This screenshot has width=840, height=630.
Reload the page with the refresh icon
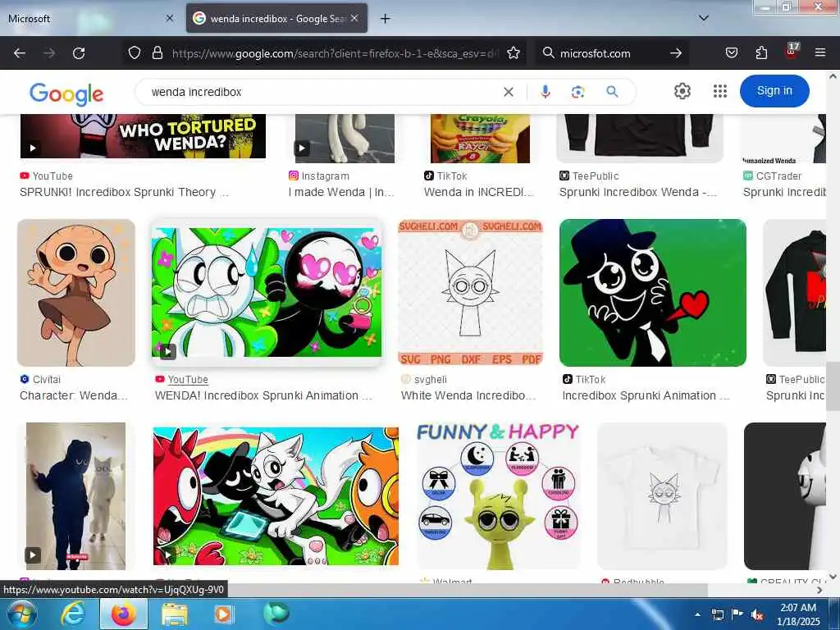(79, 53)
